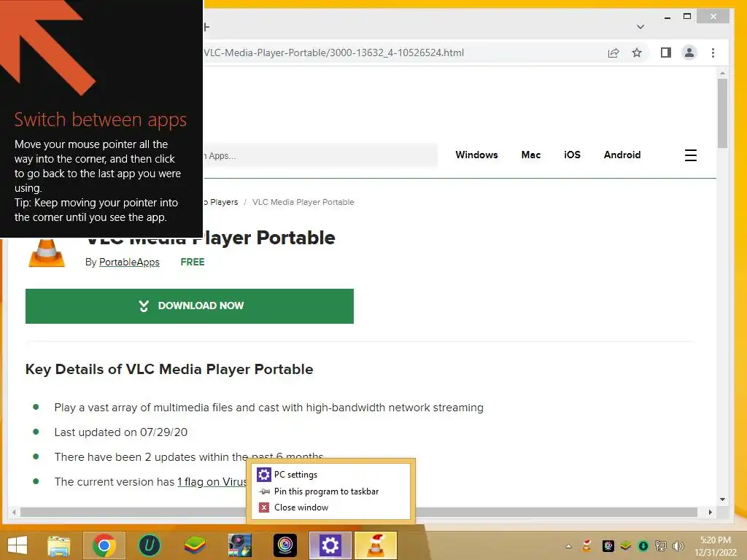The width and height of the screenshot is (747, 560).
Task: Open the black spiral lens app
Action: [x=285, y=545]
